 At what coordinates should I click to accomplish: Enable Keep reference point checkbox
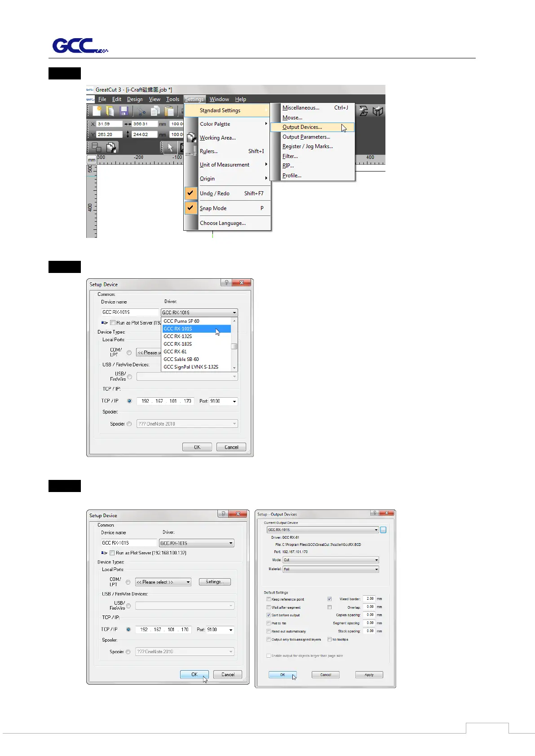click(x=269, y=599)
